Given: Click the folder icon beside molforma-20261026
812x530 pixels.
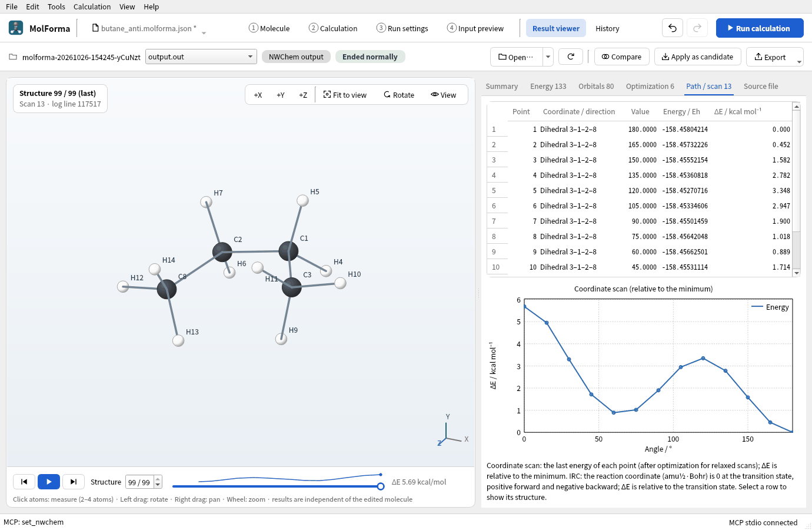Looking at the screenshot, I should pyautogui.click(x=13, y=57).
